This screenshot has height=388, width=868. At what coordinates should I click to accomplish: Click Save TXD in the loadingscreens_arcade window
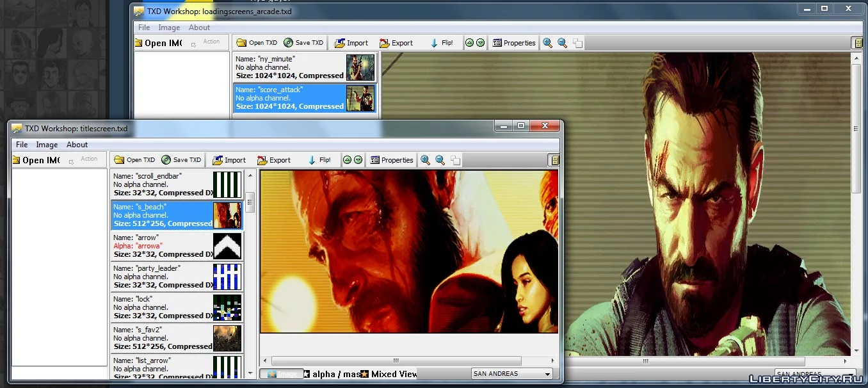click(x=303, y=43)
